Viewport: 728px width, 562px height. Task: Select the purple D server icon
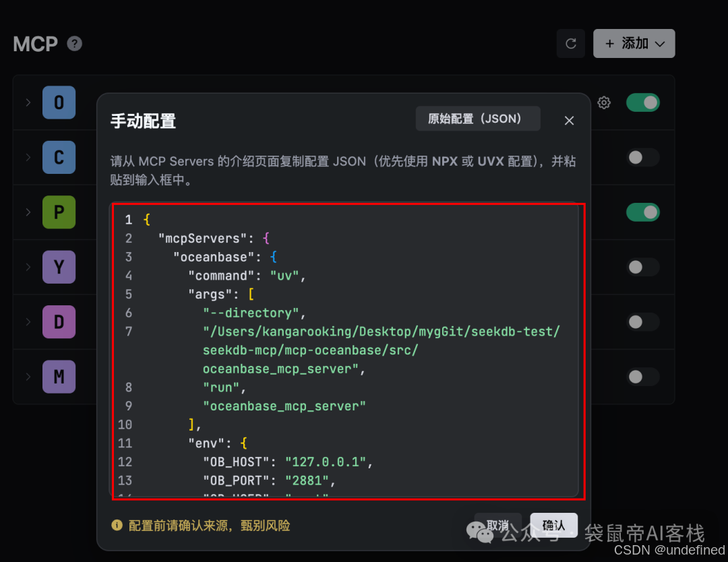pos(59,321)
